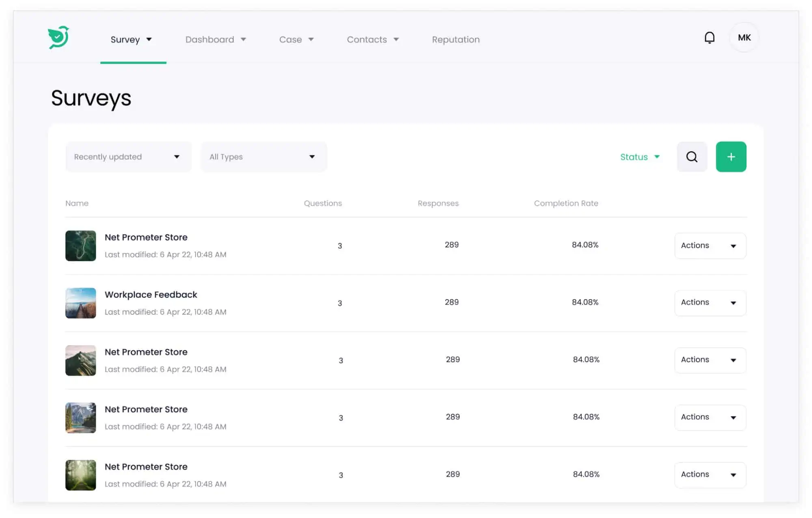Image resolution: width=812 pixels, height=518 pixels.
Task: Expand the Recently updated sort dropdown
Action: [128, 157]
